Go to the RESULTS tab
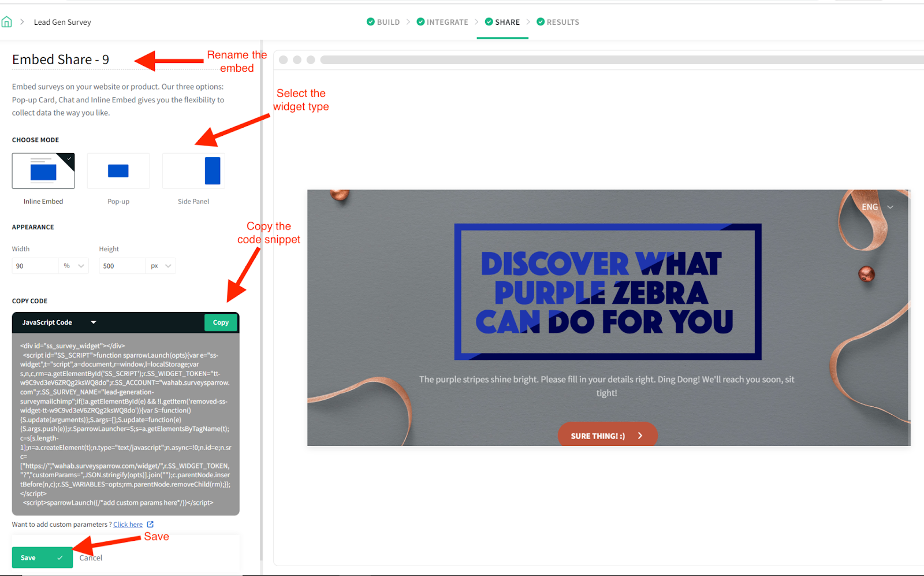Screen dimensions: 924x576 tap(558, 22)
